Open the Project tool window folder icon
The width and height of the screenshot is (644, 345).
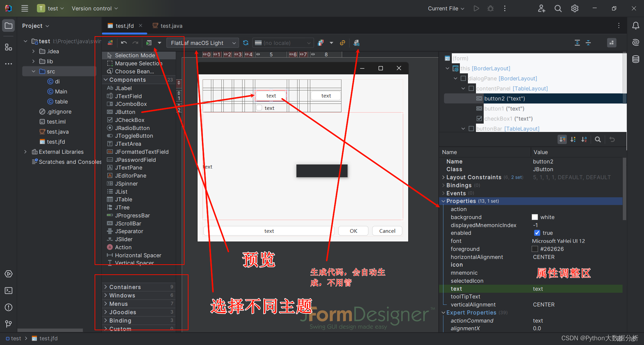[9, 26]
